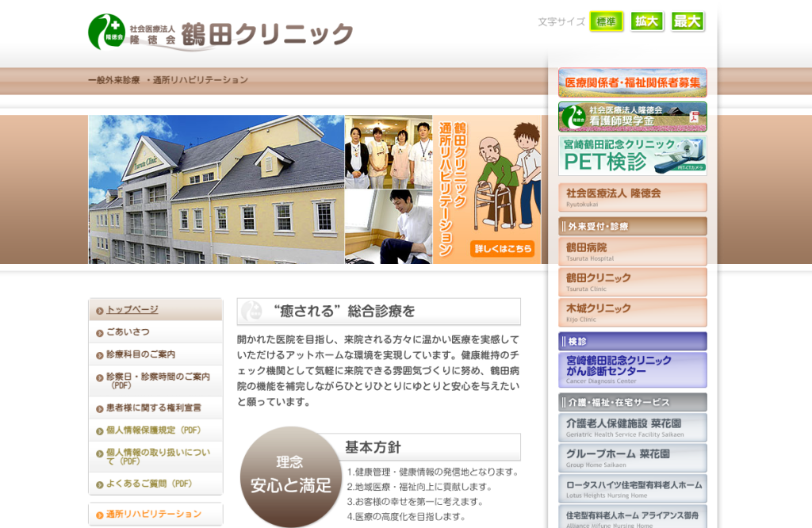Click the arrow bullet beside ごあいさつ
The height and width of the screenshot is (528, 812).
click(99, 333)
